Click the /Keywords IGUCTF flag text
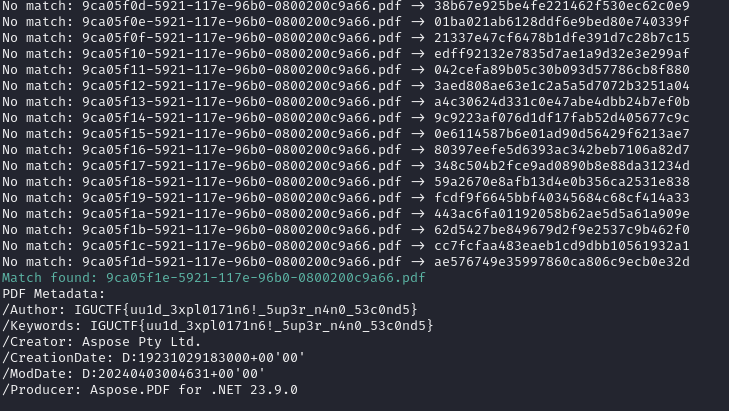Screen dimensions: 729x411 pyautogui.click(x=262, y=326)
